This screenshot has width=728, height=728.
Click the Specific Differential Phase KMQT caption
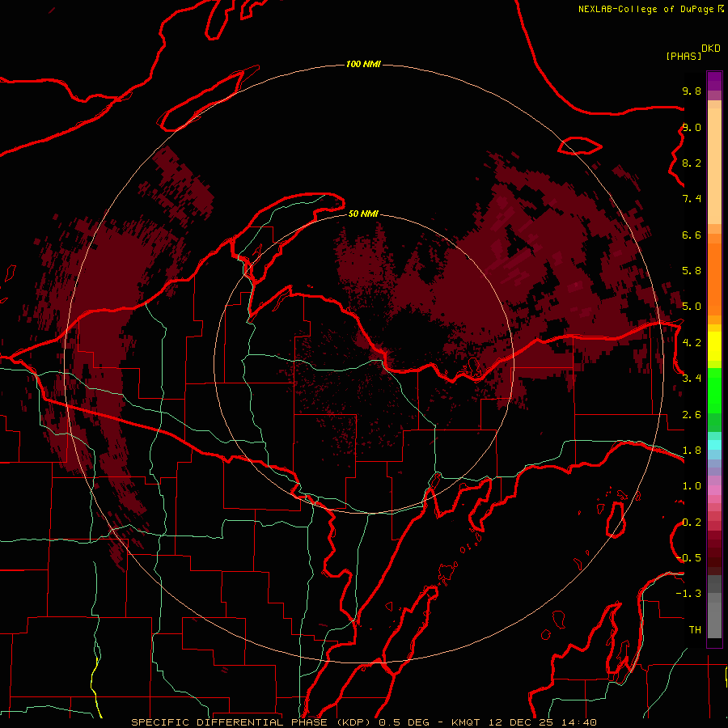(x=363, y=722)
